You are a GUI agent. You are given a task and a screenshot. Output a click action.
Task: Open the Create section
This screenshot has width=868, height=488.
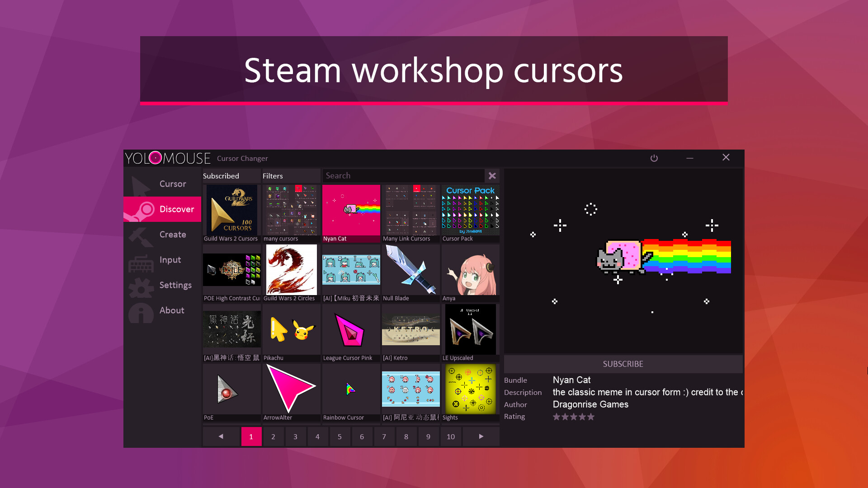pyautogui.click(x=172, y=234)
